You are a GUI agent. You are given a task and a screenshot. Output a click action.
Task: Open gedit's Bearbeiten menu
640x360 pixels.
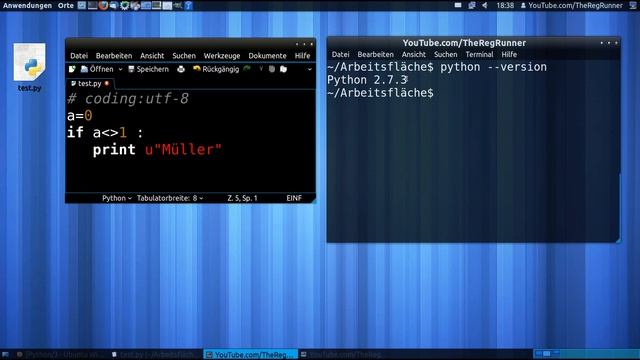[114, 56]
